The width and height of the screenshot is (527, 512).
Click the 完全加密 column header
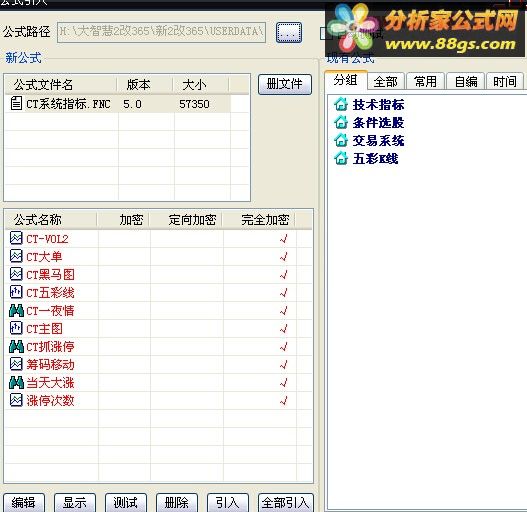tap(259, 220)
